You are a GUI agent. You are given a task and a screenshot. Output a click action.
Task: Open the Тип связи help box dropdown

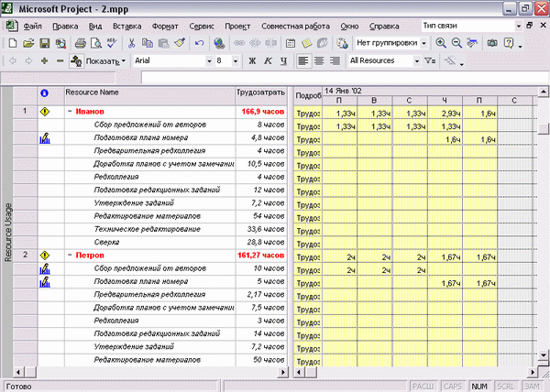pyautogui.click(x=519, y=26)
